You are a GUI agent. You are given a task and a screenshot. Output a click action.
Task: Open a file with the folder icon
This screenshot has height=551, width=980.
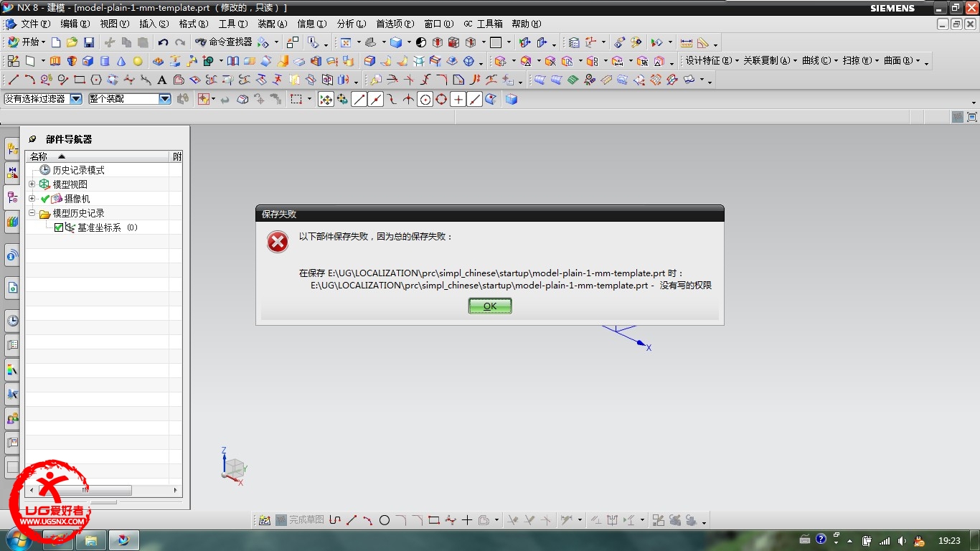(x=72, y=42)
